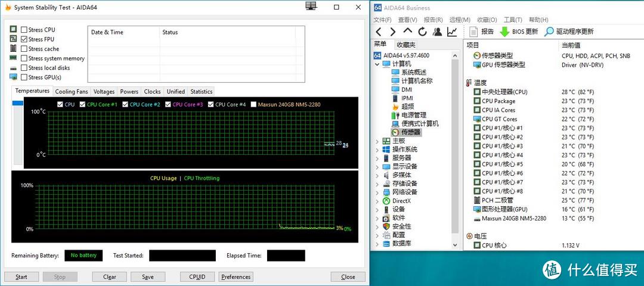Click the Clear button
644x286 pixels.
(109, 277)
